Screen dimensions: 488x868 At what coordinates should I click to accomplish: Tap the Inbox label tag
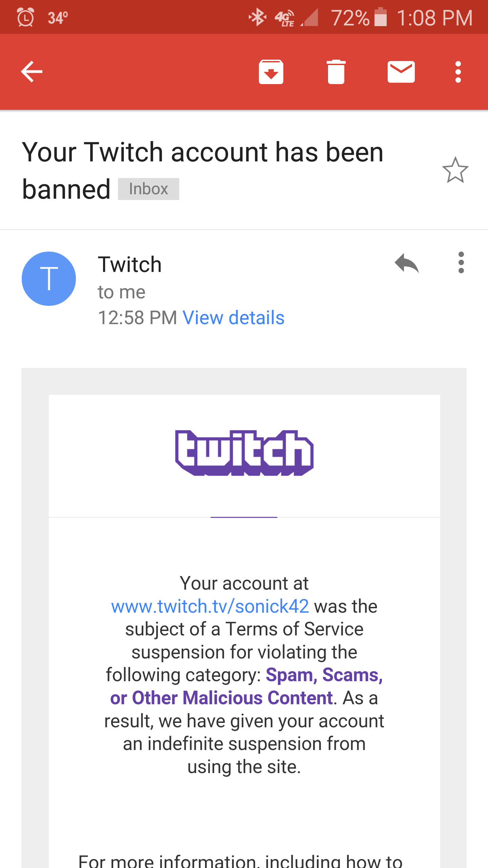pyautogui.click(x=148, y=189)
